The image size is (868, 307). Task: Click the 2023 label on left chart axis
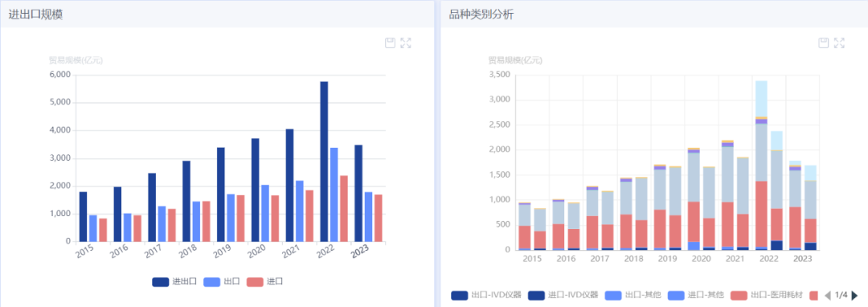click(x=360, y=252)
